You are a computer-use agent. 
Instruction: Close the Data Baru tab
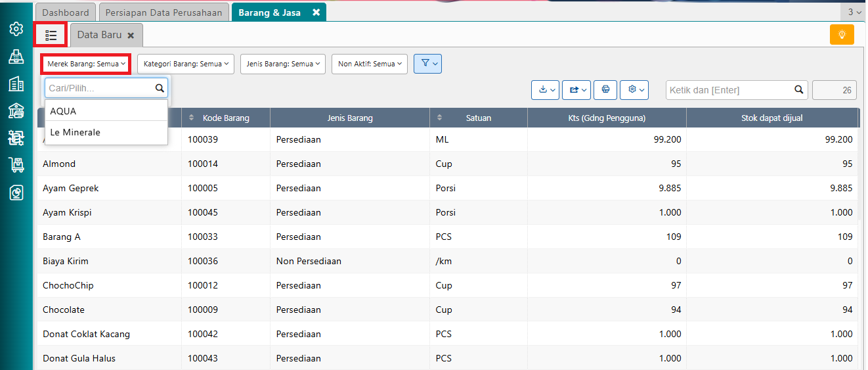(131, 35)
